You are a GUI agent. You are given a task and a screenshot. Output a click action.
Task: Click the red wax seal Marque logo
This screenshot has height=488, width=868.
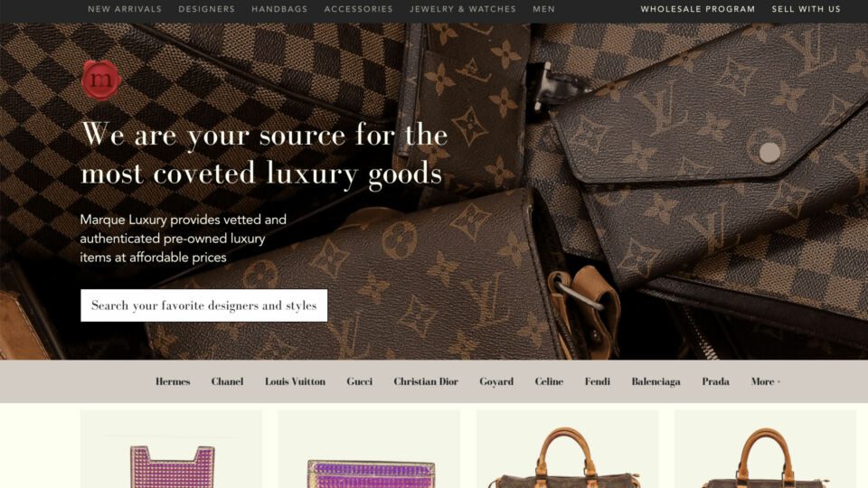pos(101,80)
